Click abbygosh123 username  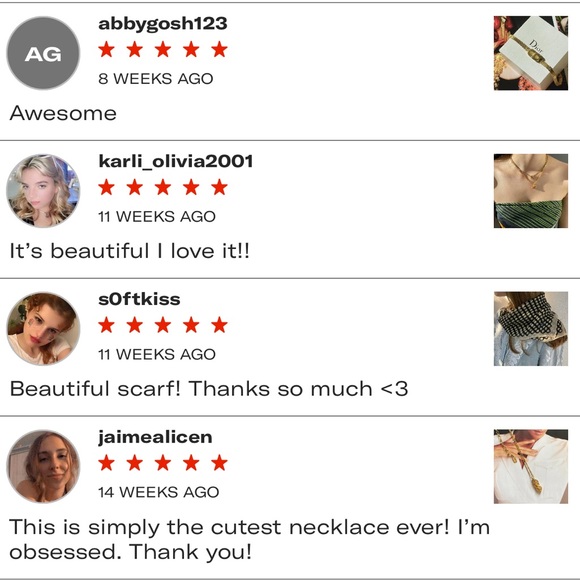[163, 24]
